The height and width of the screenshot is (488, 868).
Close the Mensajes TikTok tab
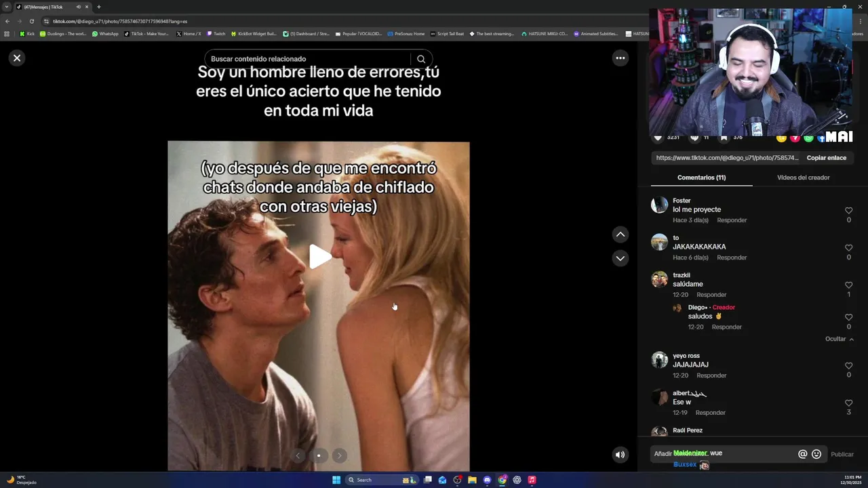[x=87, y=7]
